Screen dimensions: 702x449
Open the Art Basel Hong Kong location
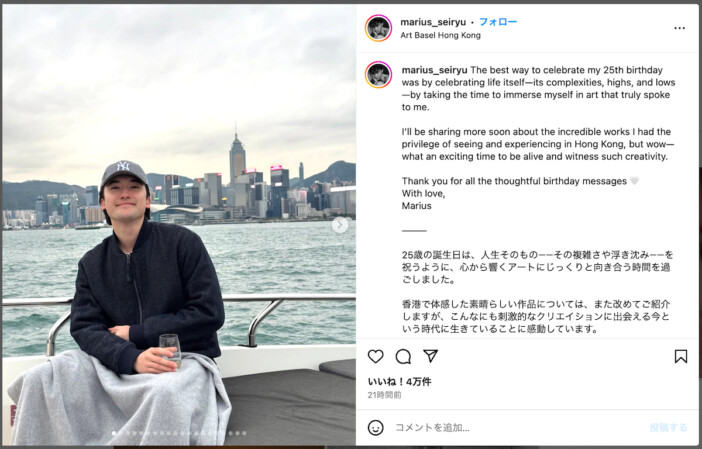pyautogui.click(x=440, y=35)
